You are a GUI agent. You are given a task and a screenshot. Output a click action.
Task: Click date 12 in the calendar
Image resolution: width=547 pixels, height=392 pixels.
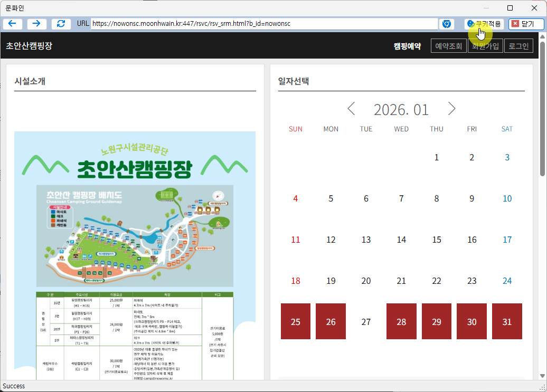coord(331,240)
